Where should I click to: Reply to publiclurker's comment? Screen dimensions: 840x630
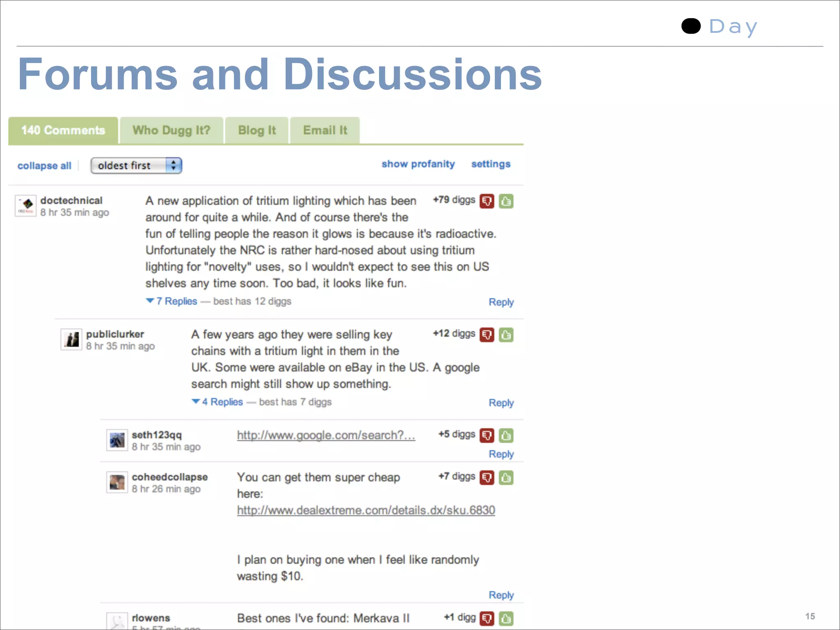pos(501,403)
